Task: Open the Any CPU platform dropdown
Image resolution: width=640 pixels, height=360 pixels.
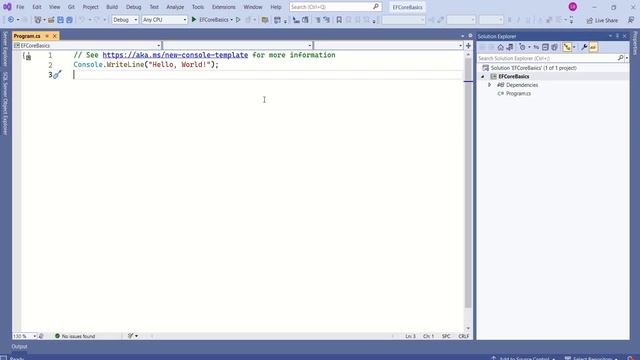Action: 164,20
